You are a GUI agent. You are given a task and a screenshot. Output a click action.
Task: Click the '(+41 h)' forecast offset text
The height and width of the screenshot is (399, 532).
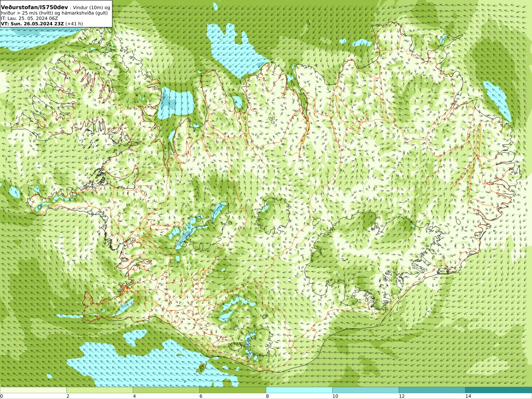[74, 24]
